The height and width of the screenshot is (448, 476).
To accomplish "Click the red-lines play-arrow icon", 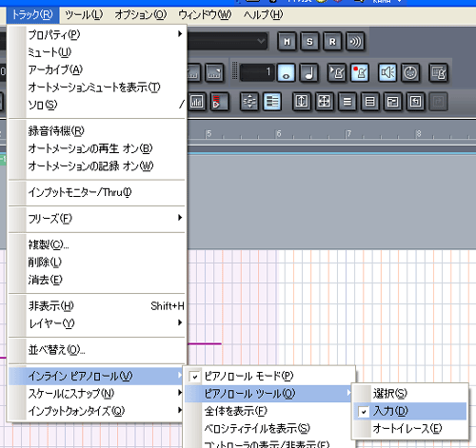I will (x=219, y=102).
